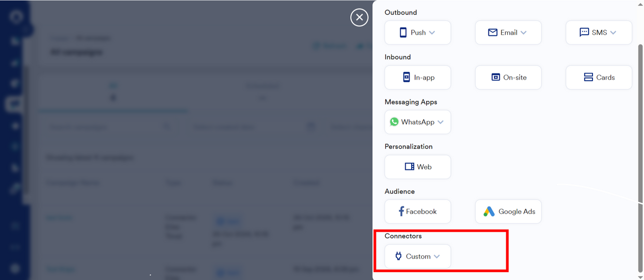Close the channel selection panel

[x=359, y=18]
